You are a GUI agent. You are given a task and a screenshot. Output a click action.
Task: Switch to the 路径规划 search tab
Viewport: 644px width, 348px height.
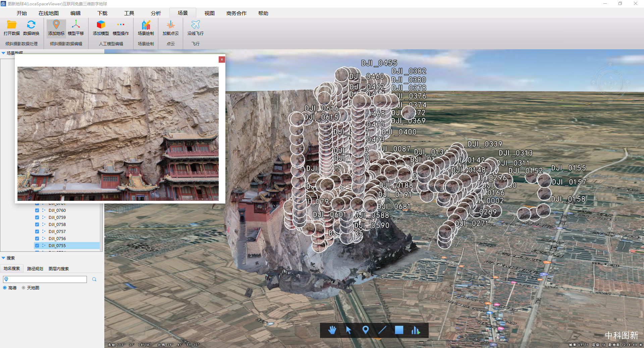pos(35,269)
